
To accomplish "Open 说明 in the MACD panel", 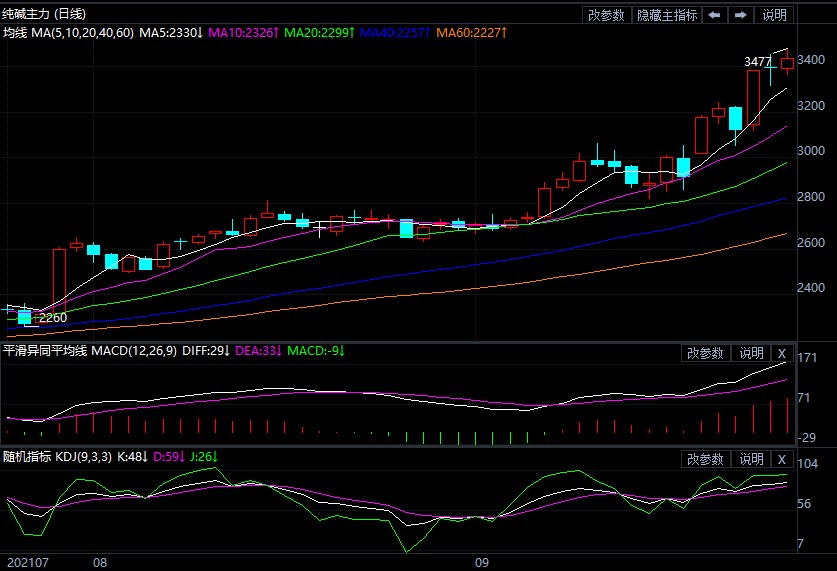I will click(x=751, y=353).
